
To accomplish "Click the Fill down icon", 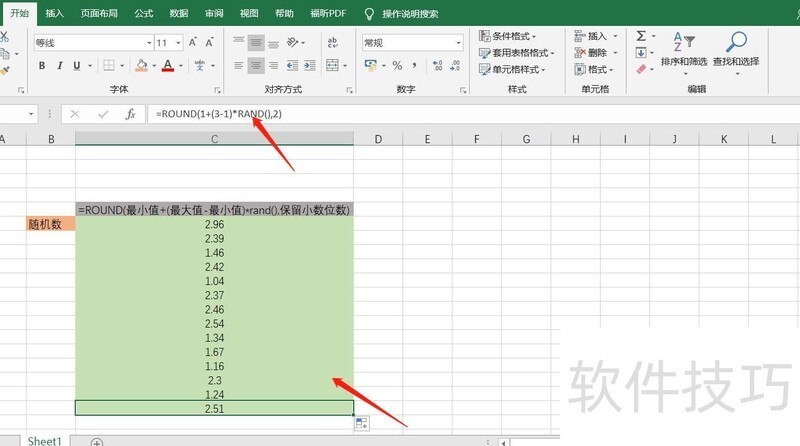I will pos(641,53).
